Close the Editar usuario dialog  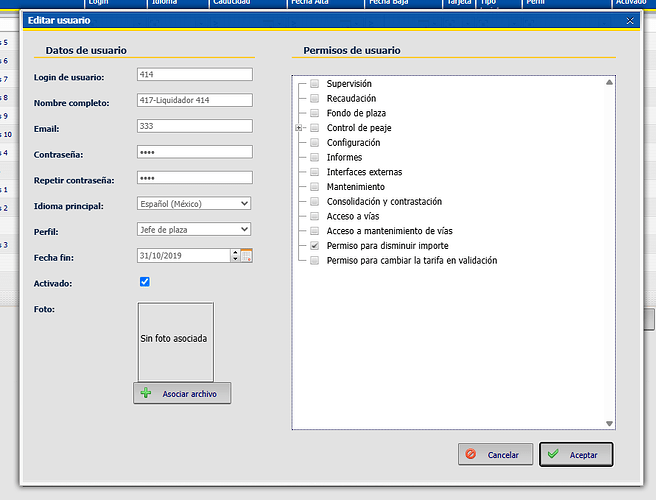[x=630, y=21]
